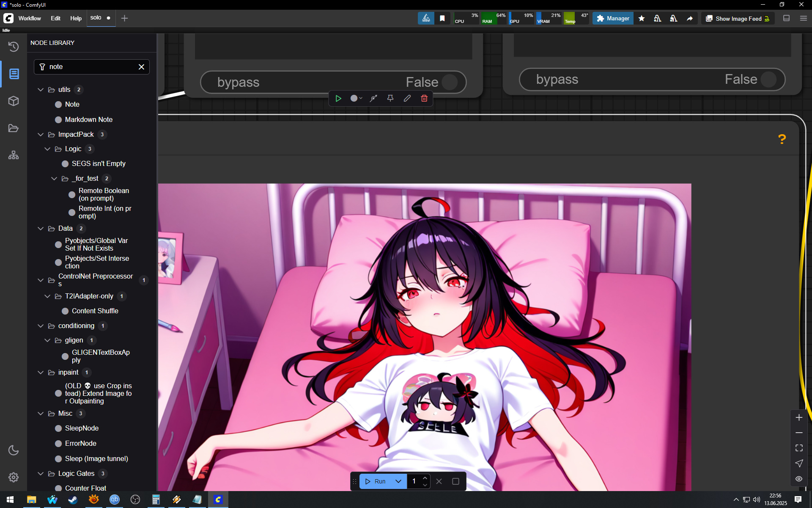812x508 pixels.
Task: Collapse the gligen folder
Action: coord(47,340)
